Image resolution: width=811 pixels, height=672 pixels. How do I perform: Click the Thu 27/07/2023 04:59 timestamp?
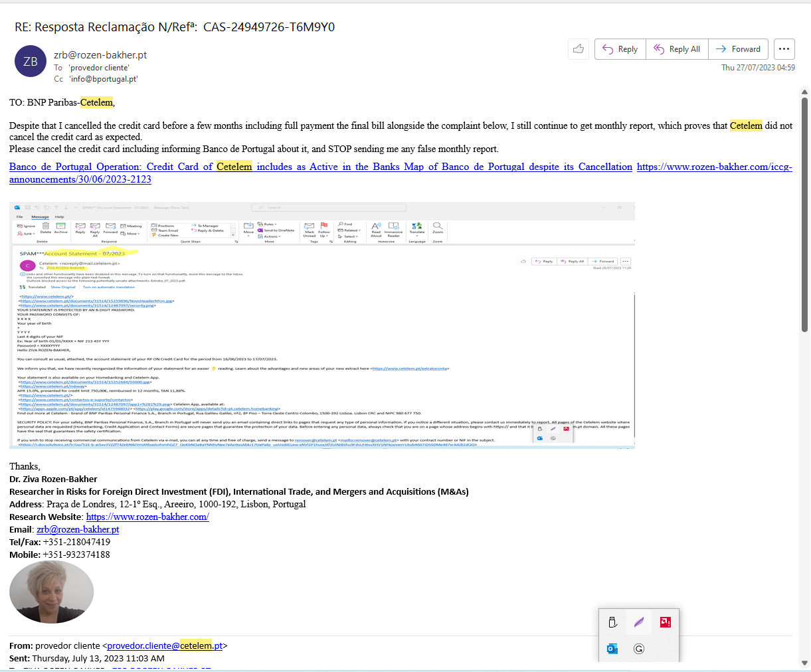[x=758, y=68]
